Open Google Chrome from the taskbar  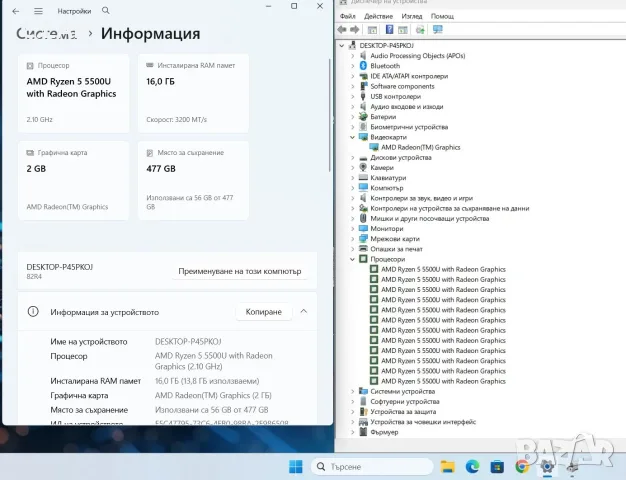(x=522, y=466)
